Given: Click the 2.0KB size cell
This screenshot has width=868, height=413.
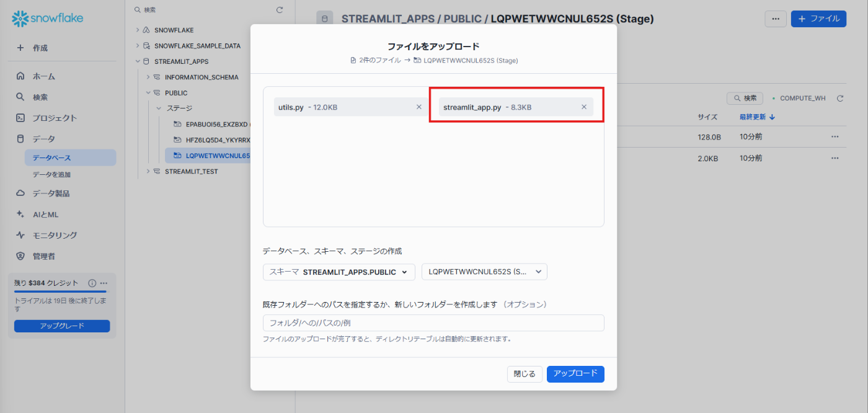Looking at the screenshot, I should coord(708,158).
